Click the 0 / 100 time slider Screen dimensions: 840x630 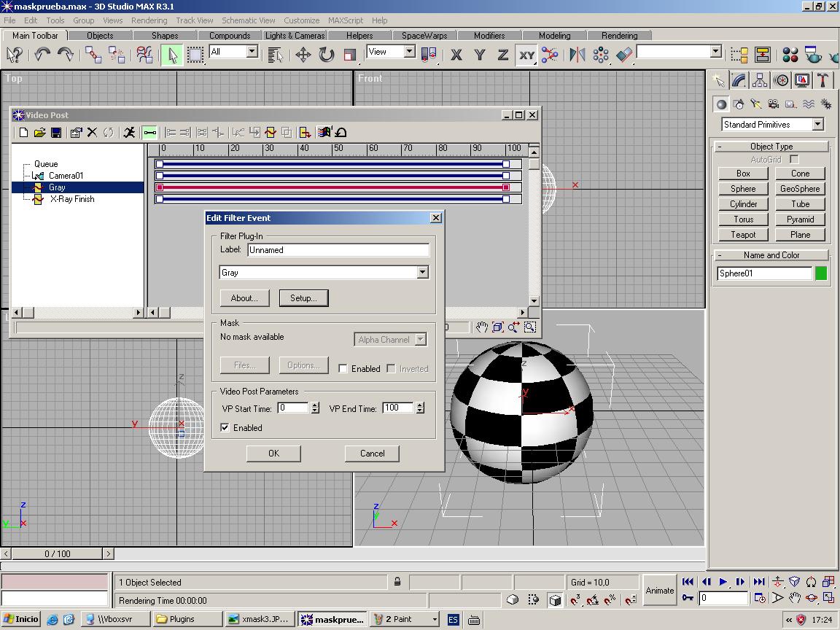[58, 553]
